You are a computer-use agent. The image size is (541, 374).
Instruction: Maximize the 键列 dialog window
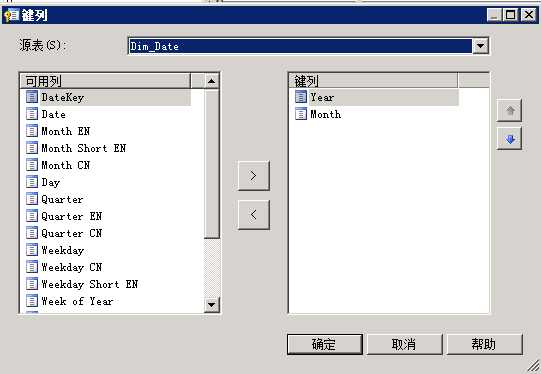click(x=510, y=15)
